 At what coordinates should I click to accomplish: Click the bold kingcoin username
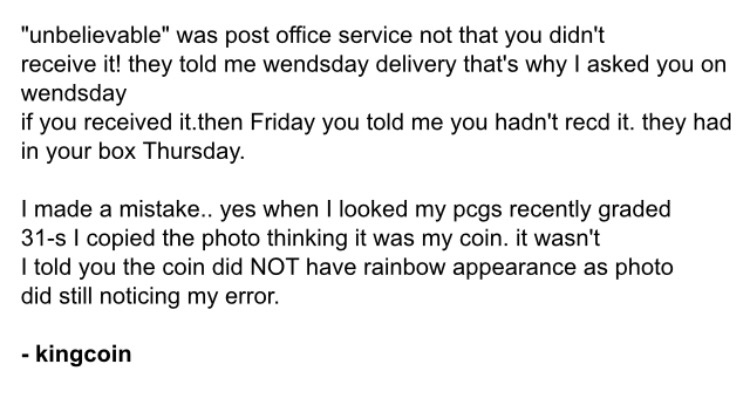[83, 354]
